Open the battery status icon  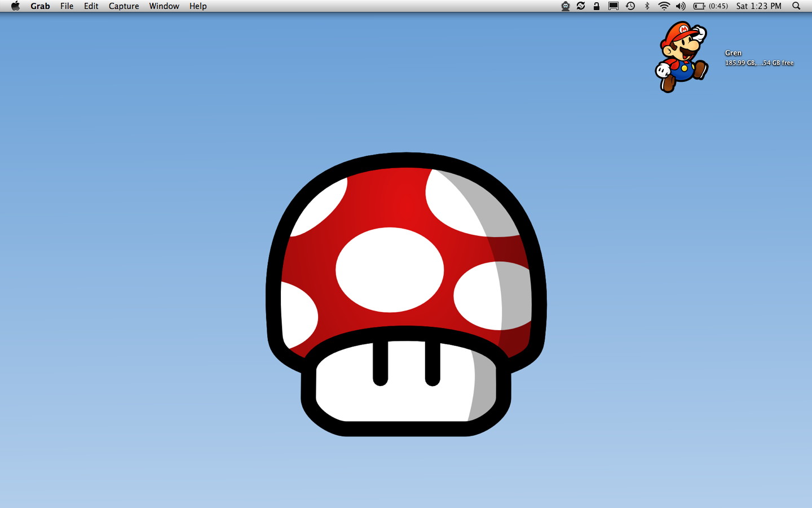[x=699, y=6]
